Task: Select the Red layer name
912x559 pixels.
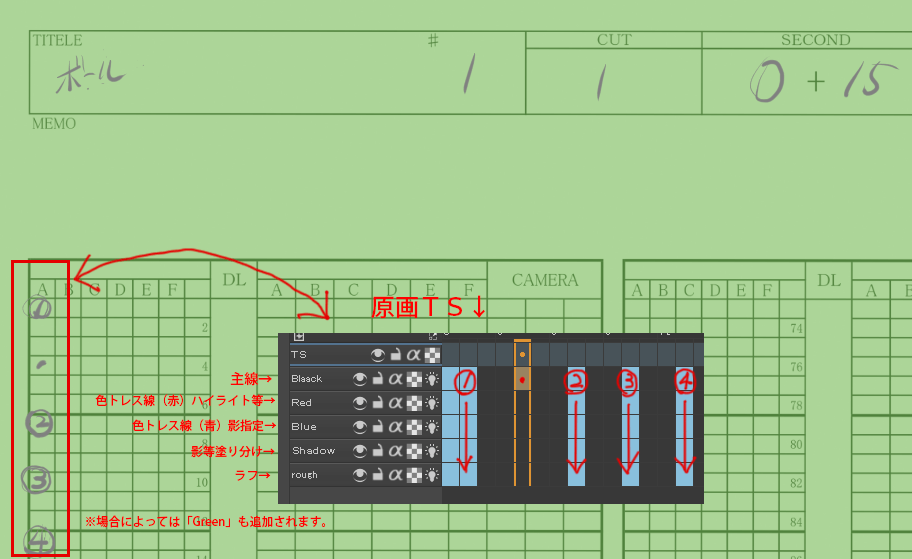Action: click(301, 403)
